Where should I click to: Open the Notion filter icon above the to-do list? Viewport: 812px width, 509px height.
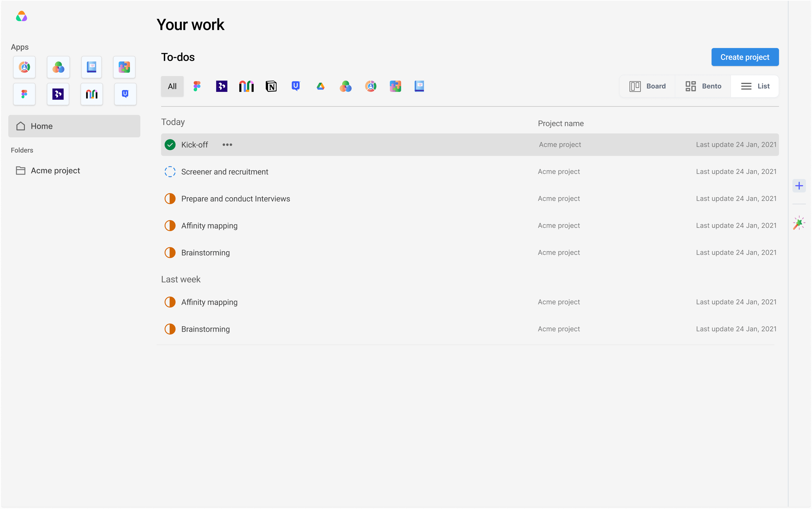click(271, 86)
